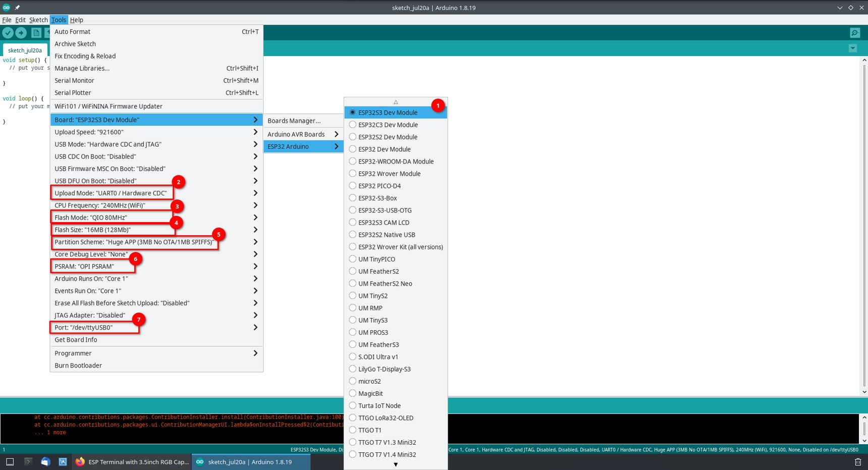Screen dimensions: 868x470
Task: Expand Erase All Flash Before Upload submenu
Action: [156, 303]
